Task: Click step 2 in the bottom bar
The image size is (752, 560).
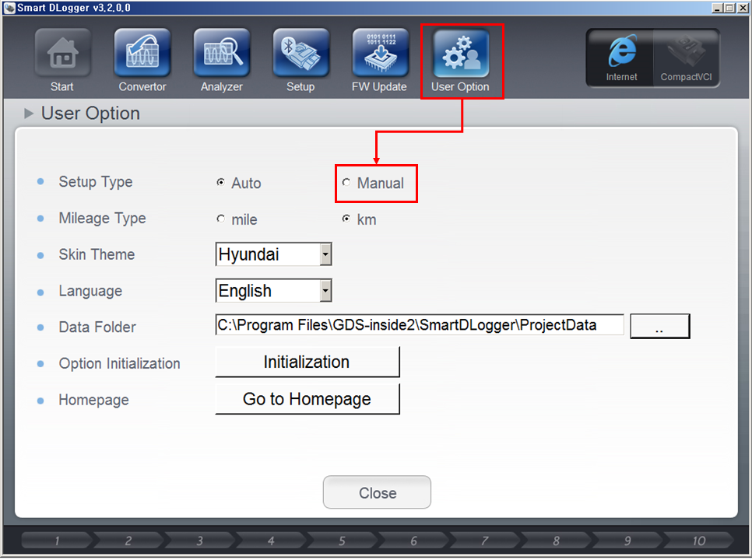Action: pos(128,541)
